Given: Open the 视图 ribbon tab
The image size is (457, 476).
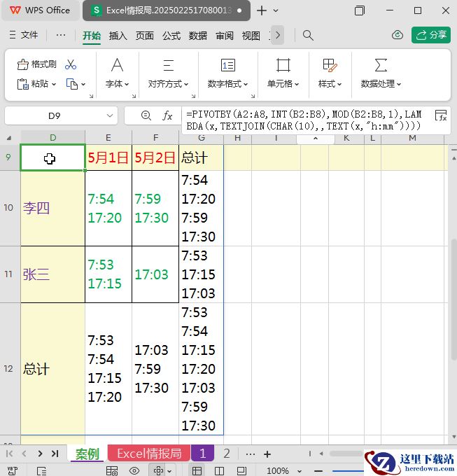Looking at the screenshot, I should 251,36.
